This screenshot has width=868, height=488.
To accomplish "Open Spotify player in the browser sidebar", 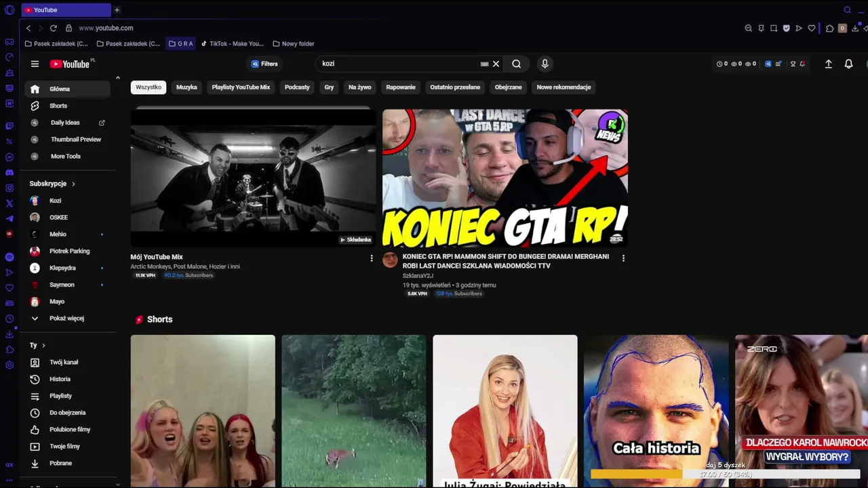I will coord(9,257).
